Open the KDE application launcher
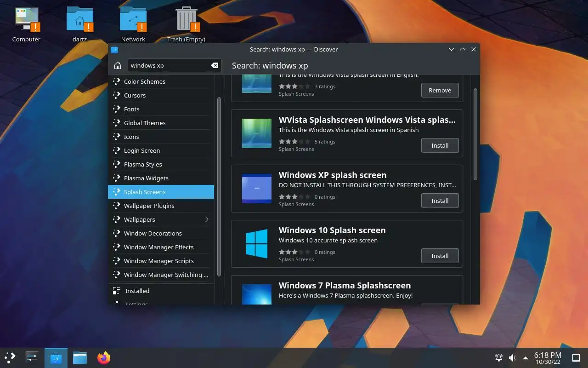Image resolution: width=588 pixels, height=368 pixels. point(10,357)
